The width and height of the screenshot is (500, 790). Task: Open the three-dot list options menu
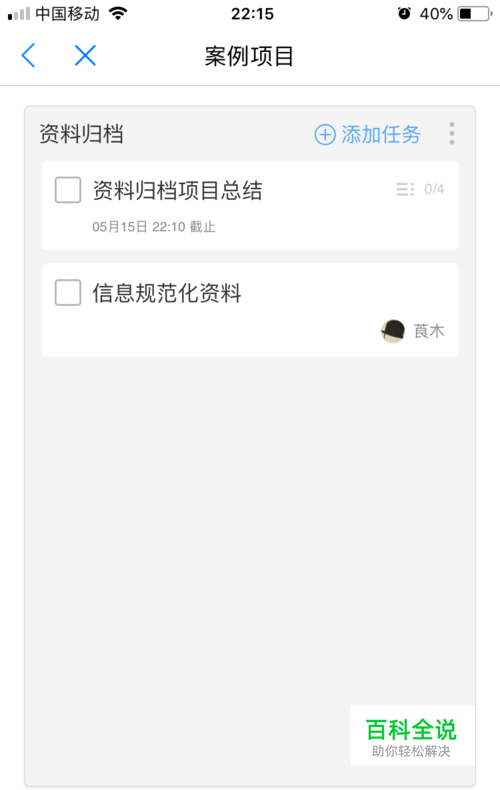[x=452, y=134]
